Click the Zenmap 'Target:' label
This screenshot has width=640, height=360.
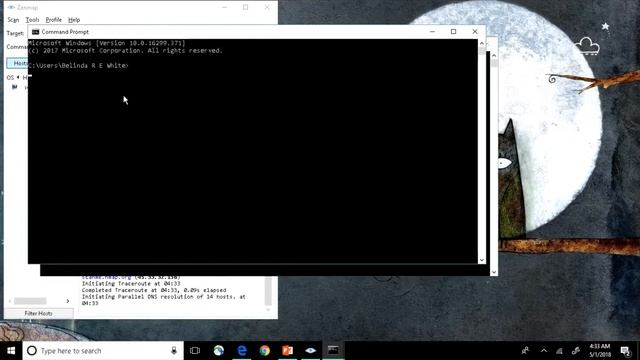[x=15, y=33]
